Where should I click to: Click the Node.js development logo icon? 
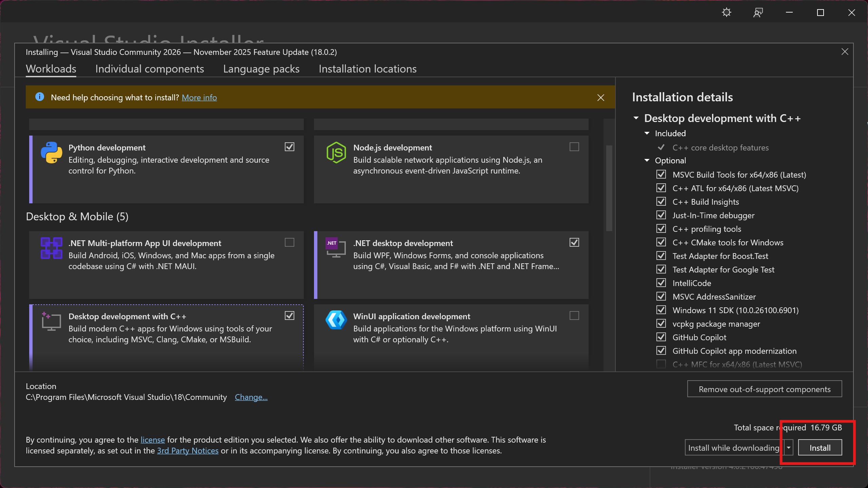pos(336,152)
